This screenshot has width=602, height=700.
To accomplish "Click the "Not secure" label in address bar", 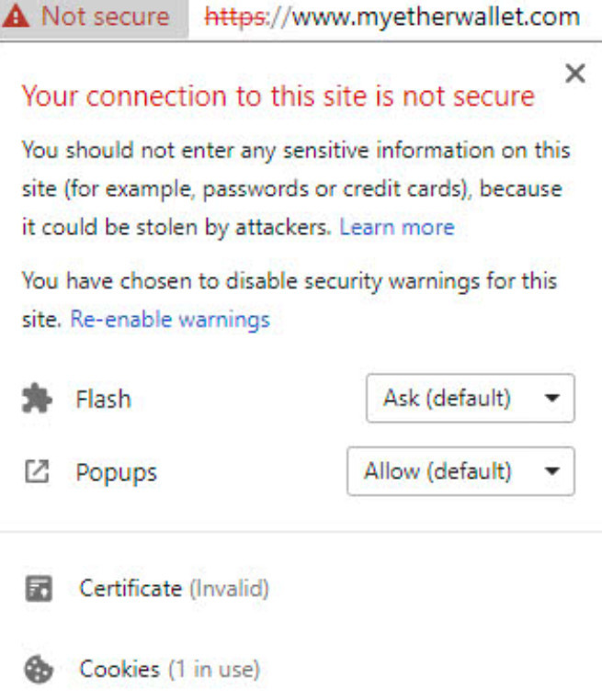I will tap(105, 17).
